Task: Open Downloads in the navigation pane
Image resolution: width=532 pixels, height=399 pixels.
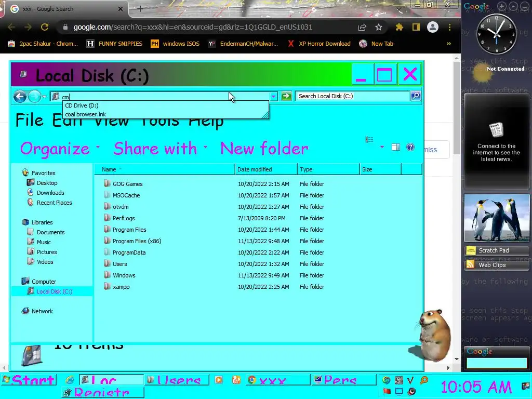Action: pyautogui.click(x=50, y=193)
